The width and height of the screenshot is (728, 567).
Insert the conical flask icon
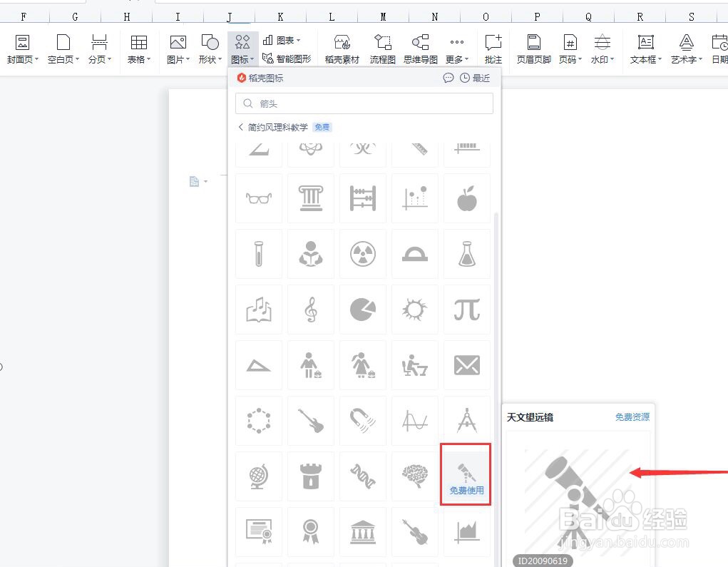(466, 254)
